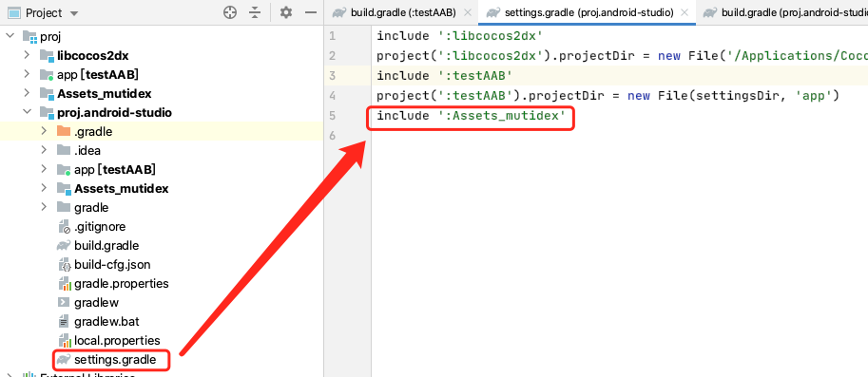Open the gradlew script file

[96, 302]
